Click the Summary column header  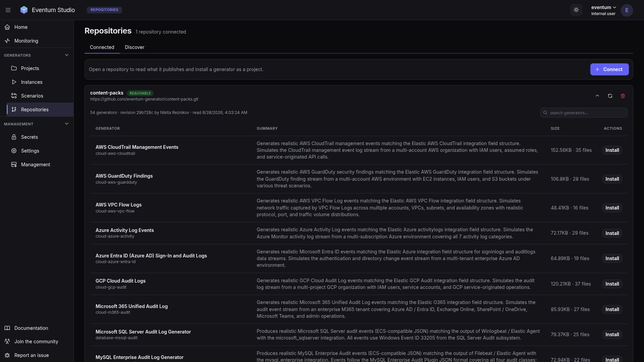coord(267,128)
